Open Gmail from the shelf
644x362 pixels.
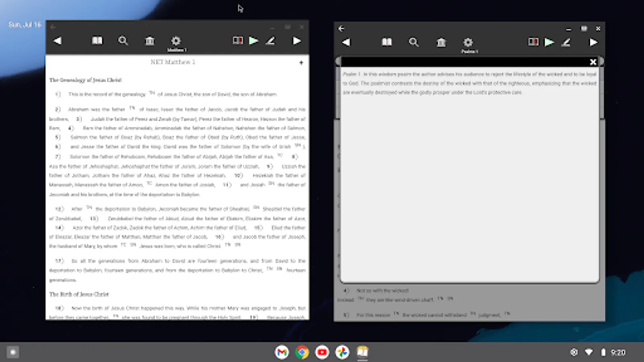click(x=282, y=352)
